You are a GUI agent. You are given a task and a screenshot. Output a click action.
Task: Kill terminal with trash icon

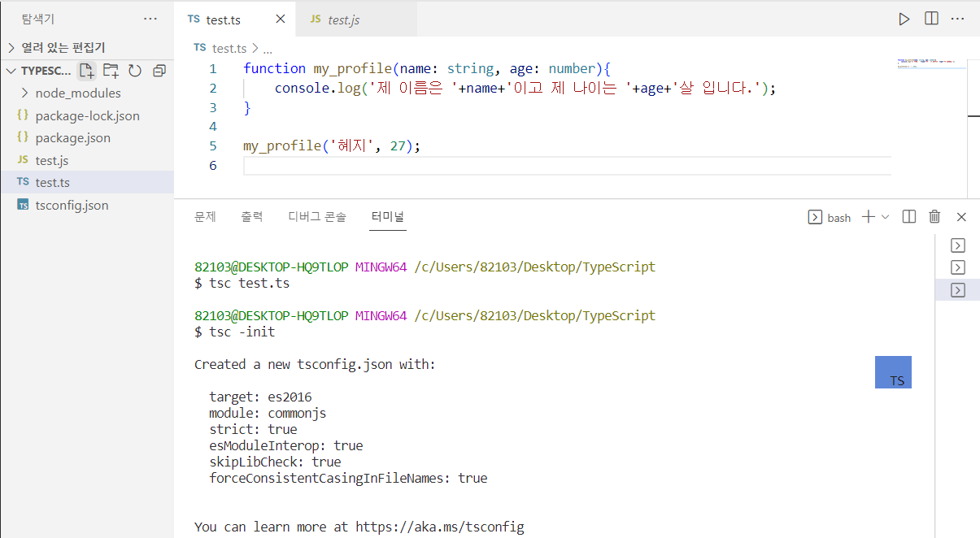(x=934, y=217)
